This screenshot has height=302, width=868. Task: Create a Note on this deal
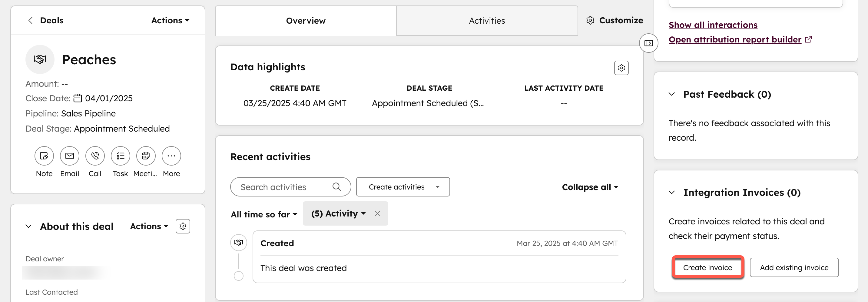click(x=44, y=156)
